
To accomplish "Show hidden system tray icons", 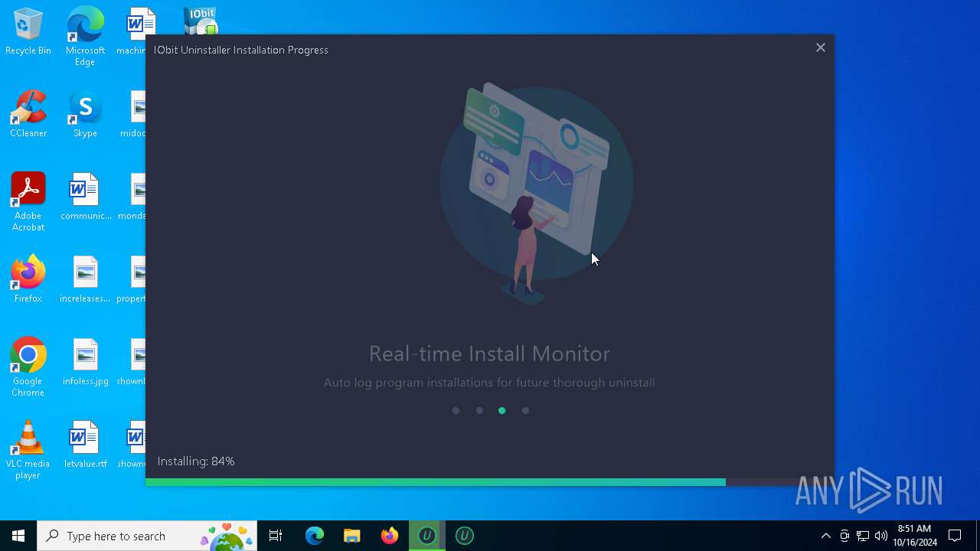I will [825, 536].
